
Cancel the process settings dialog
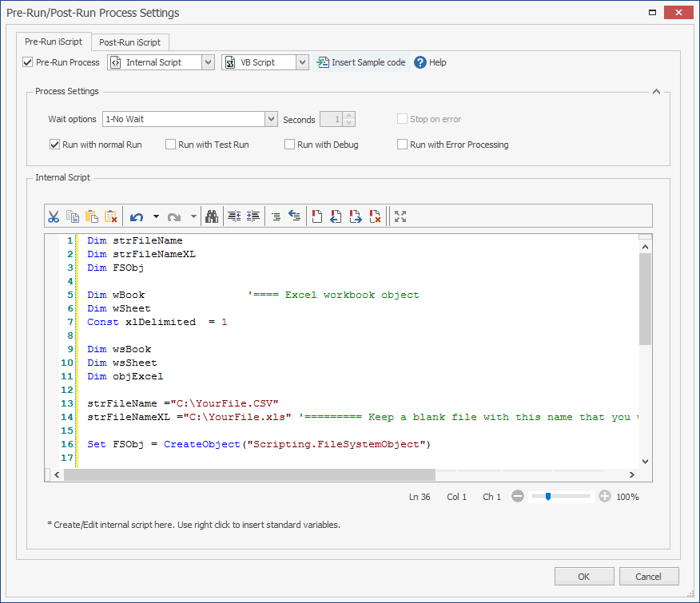click(649, 576)
